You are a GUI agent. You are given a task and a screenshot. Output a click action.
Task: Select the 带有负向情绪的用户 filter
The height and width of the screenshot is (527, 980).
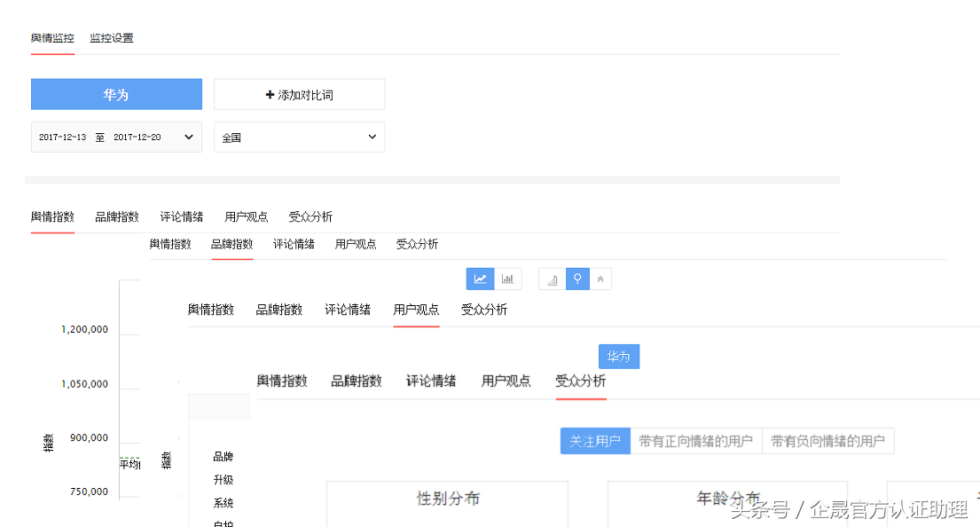(x=827, y=441)
